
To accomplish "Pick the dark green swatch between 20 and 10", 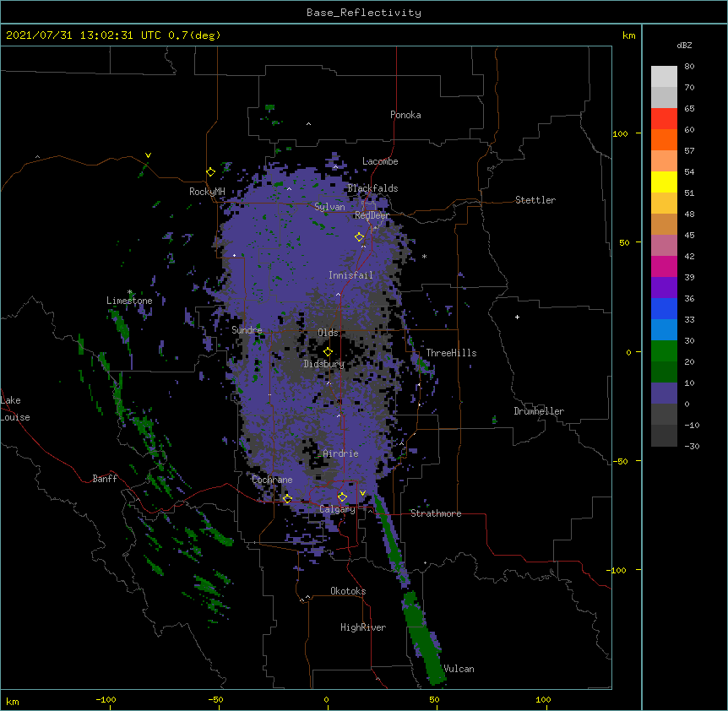I will (664, 372).
